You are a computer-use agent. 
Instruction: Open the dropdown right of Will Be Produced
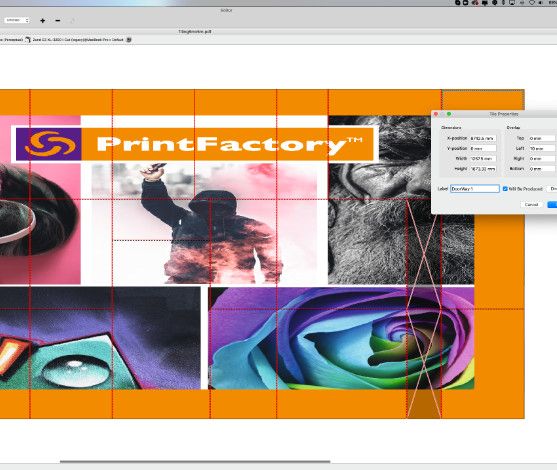553,189
